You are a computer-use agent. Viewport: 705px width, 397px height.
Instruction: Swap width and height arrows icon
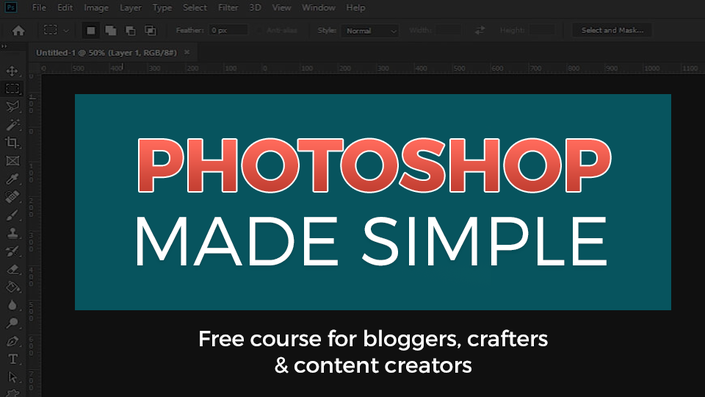point(480,30)
